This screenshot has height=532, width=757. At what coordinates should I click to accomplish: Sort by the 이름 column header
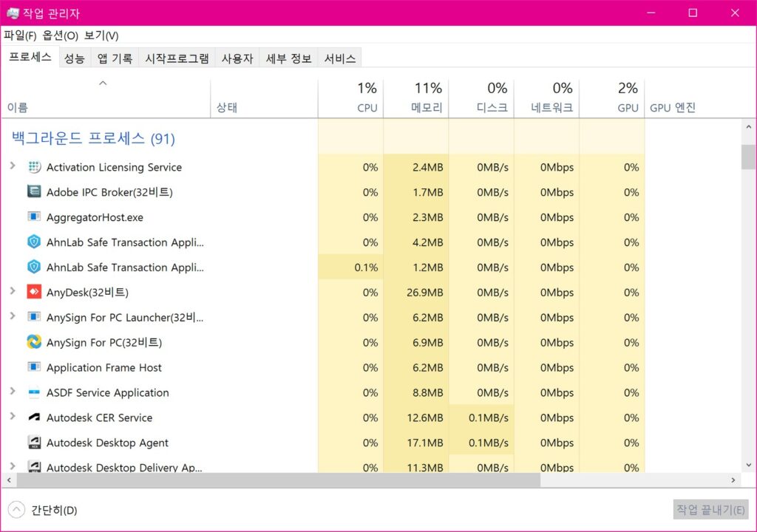pyautogui.click(x=106, y=98)
